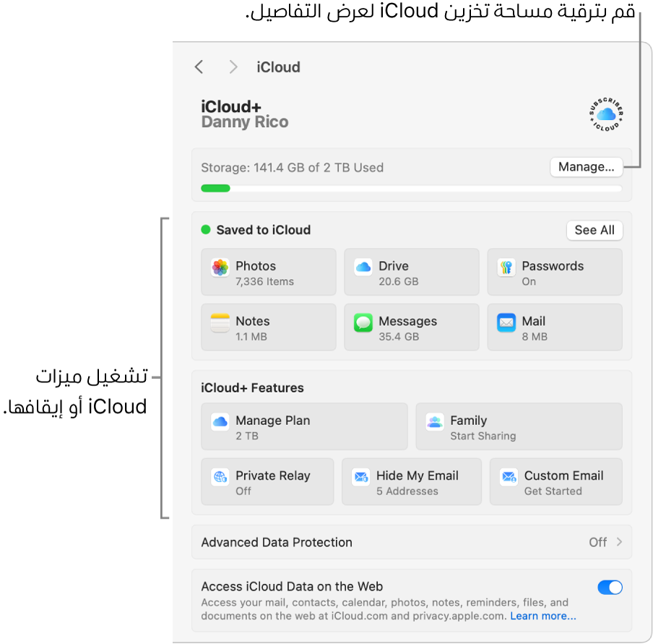Click the blue Mail envelope icon
This screenshot has height=644, width=653.
506,323
